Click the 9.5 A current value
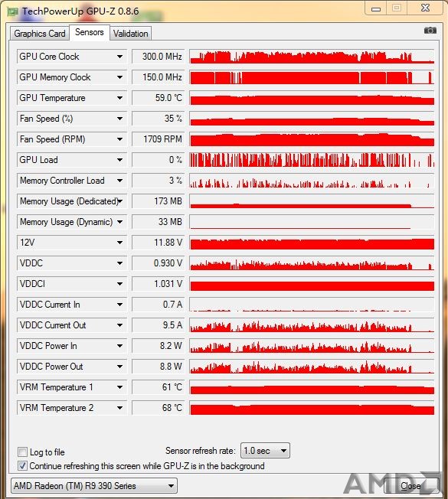The image size is (448, 499). tap(159, 325)
